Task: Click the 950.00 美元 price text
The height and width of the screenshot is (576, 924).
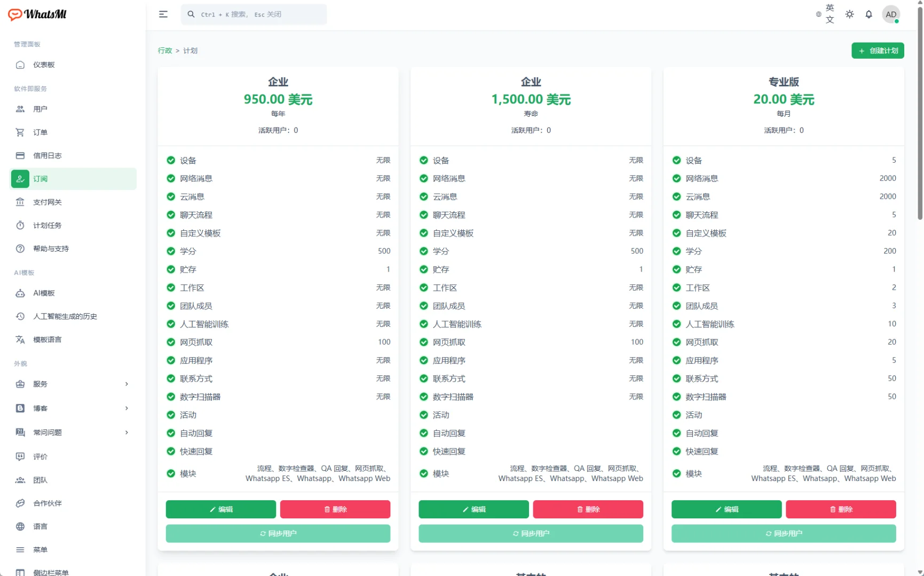Action: pyautogui.click(x=278, y=100)
